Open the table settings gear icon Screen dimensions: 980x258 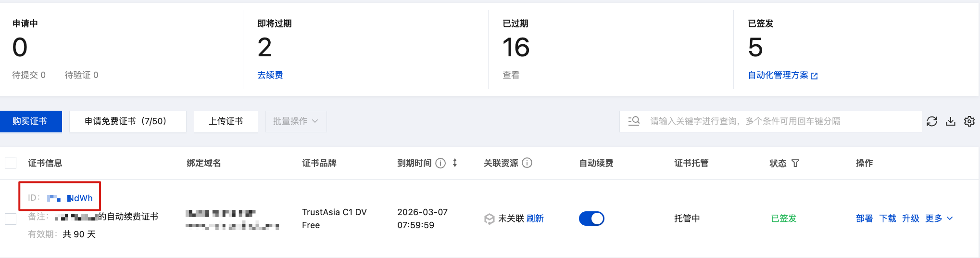pos(969,121)
